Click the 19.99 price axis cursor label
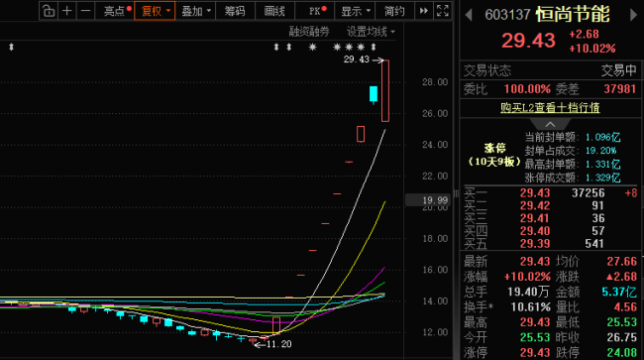 [428, 200]
